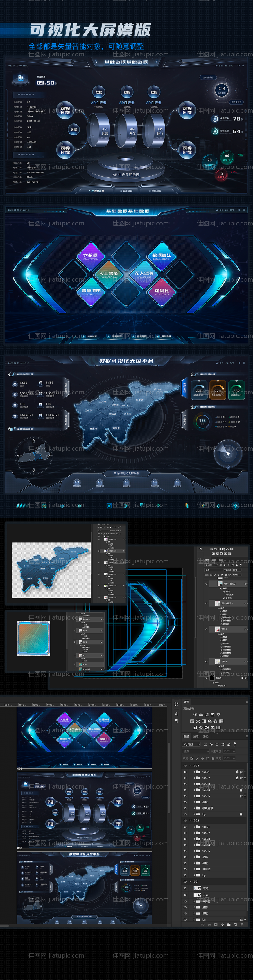Screen dimensions: 253x980
Task: Toggle visibility of 左边 layer
Action: coord(185,888)
